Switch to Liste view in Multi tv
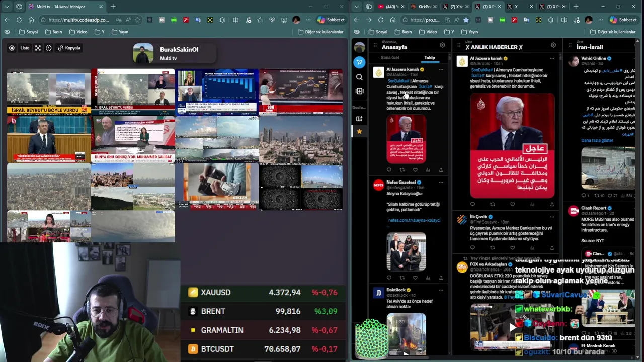This screenshot has height=362, width=644. [25, 48]
